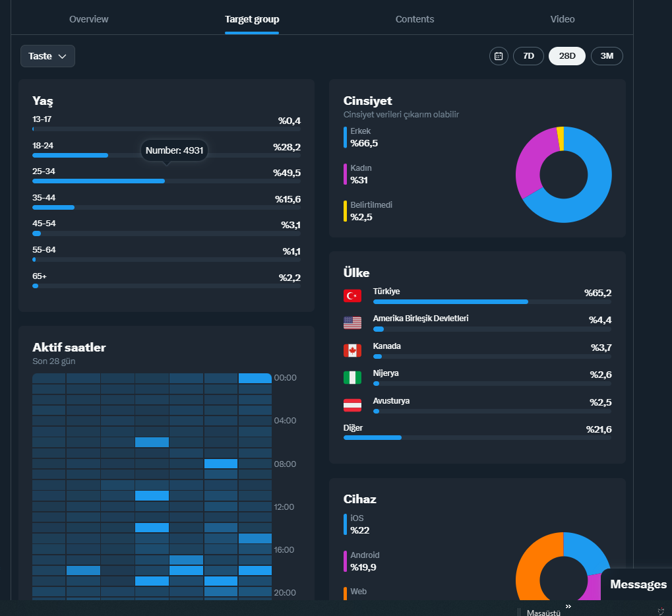Switch to the Overview tab
Screen dimensions: 672x616
[89, 19]
